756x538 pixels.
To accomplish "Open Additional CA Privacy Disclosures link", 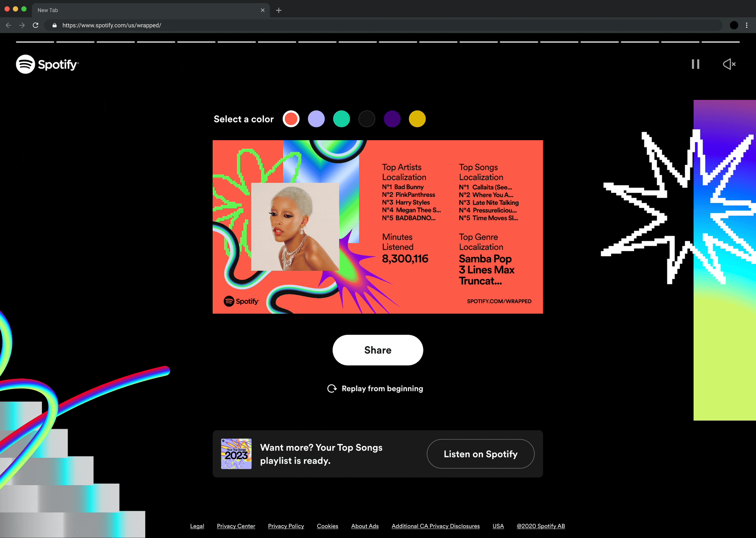I will point(436,526).
